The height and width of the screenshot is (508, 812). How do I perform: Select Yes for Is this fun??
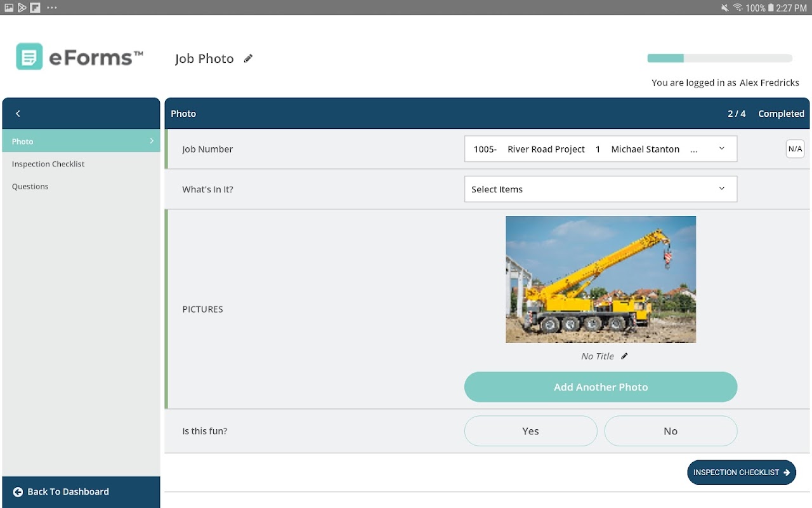click(x=531, y=431)
